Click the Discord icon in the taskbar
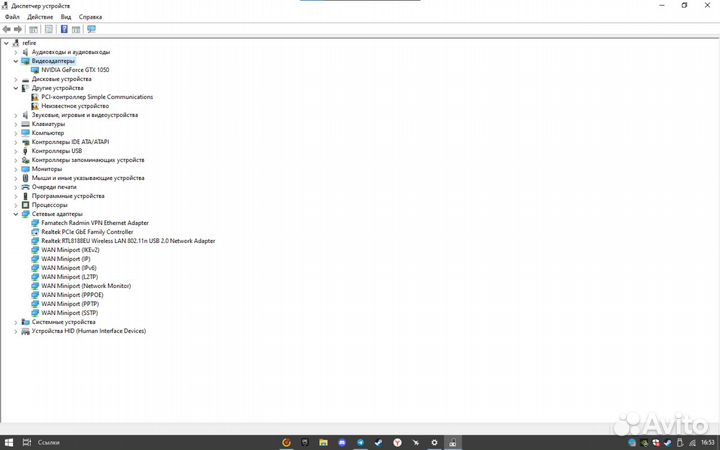 pyautogui.click(x=342, y=442)
